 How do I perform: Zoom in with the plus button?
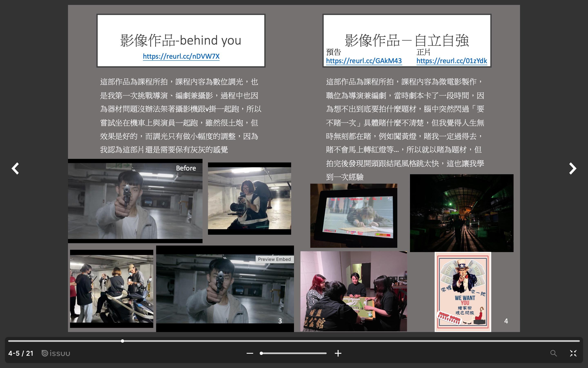(338, 353)
